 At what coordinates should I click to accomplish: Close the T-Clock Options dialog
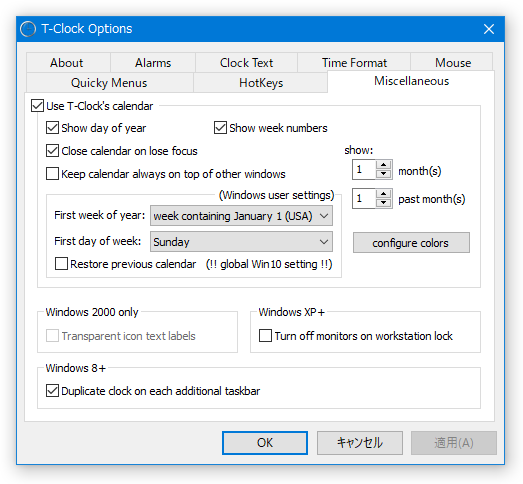tap(489, 29)
